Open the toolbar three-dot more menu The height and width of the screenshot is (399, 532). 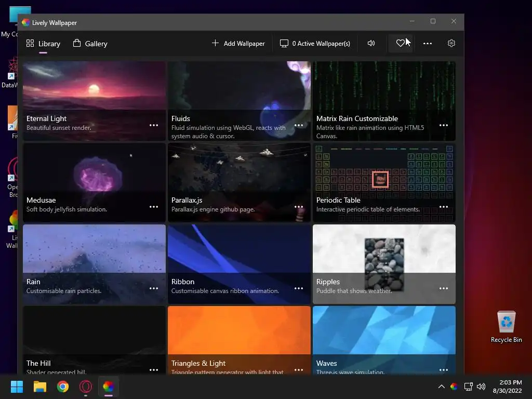click(428, 44)
